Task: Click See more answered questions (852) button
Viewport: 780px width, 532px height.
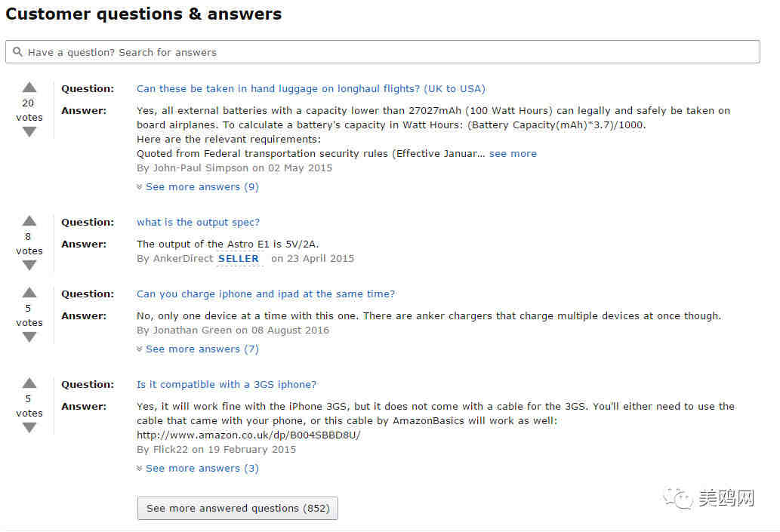Action: 238,508
